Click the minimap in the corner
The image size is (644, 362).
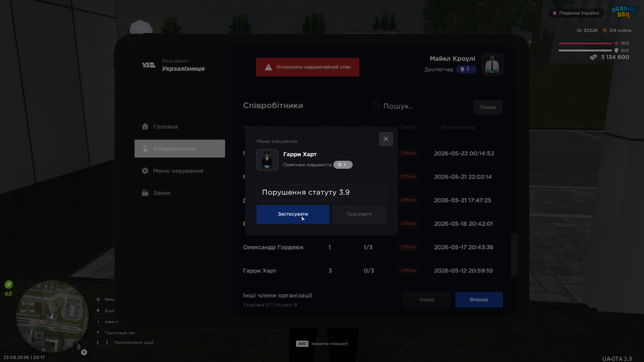(x=52, y=316)
